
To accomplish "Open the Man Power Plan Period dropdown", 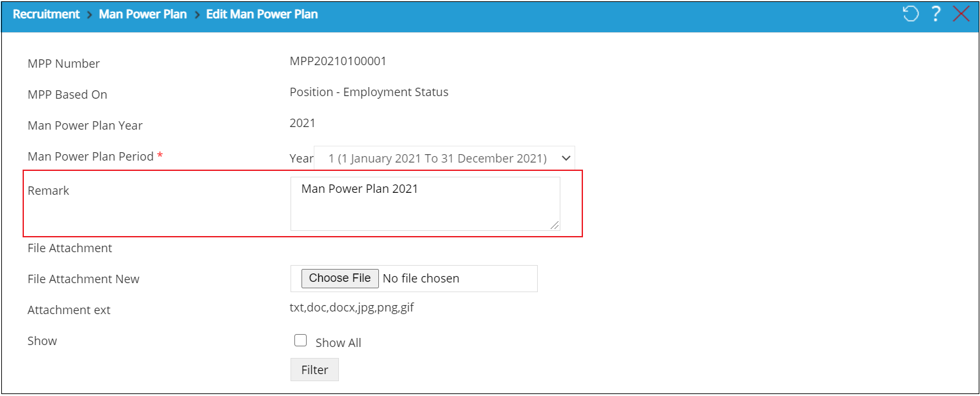I will click(444, 158).
